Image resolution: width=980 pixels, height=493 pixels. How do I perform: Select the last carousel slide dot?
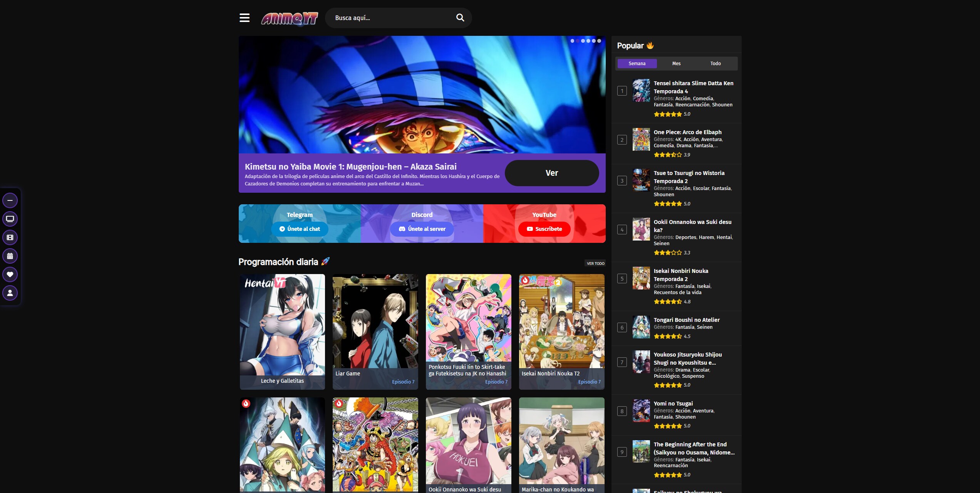coord(599,41)
